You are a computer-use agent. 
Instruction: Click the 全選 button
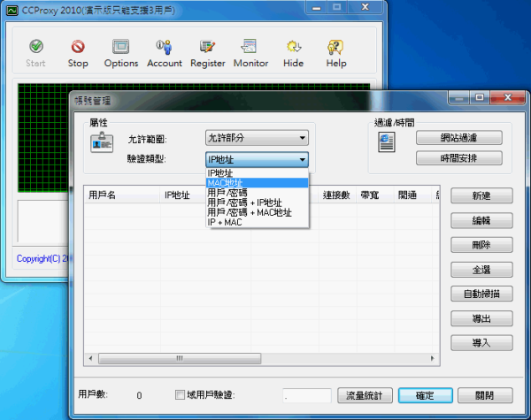coord(481,270)
